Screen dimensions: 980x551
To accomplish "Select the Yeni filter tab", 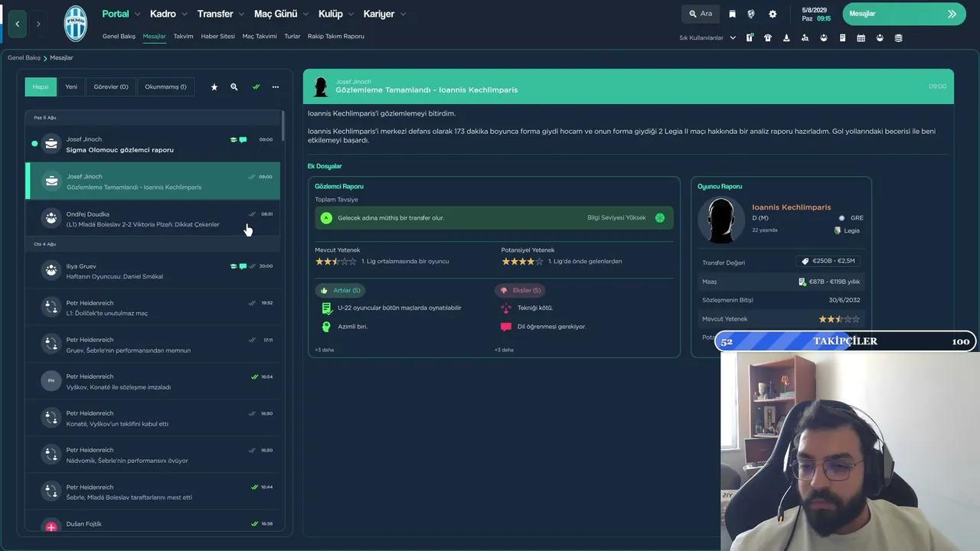I will (71, 87).
